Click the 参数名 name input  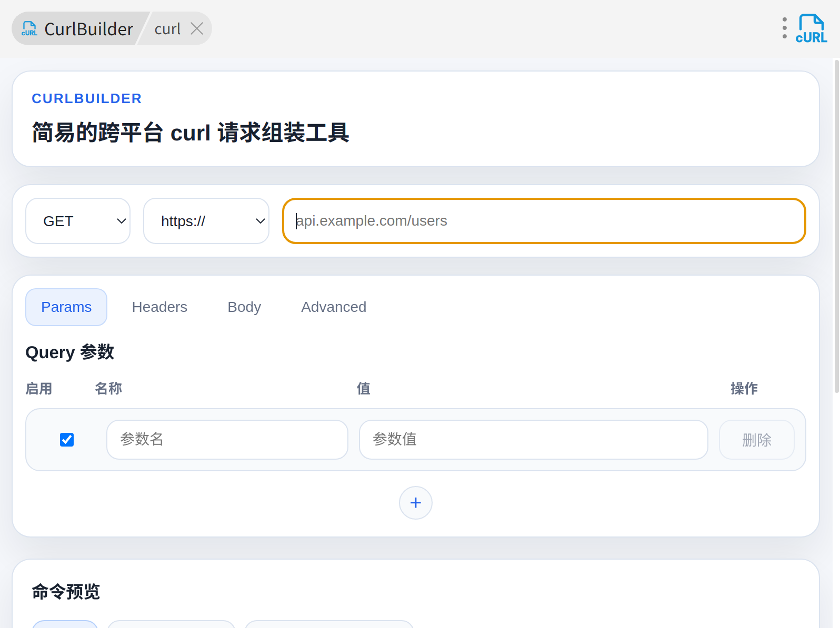coord(227,440)
